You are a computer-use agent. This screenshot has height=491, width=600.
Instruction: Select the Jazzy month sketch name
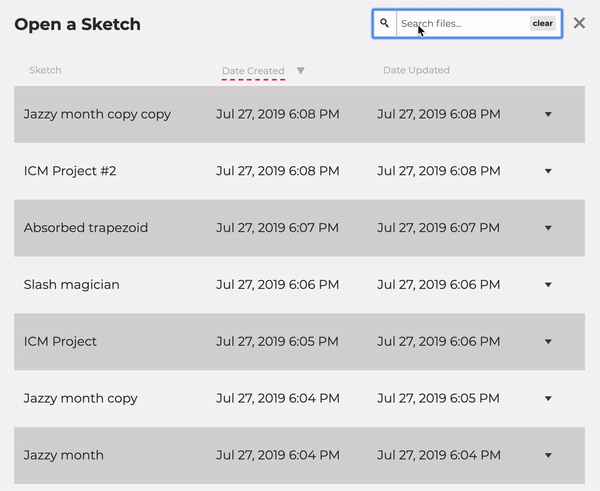point(64,455)
